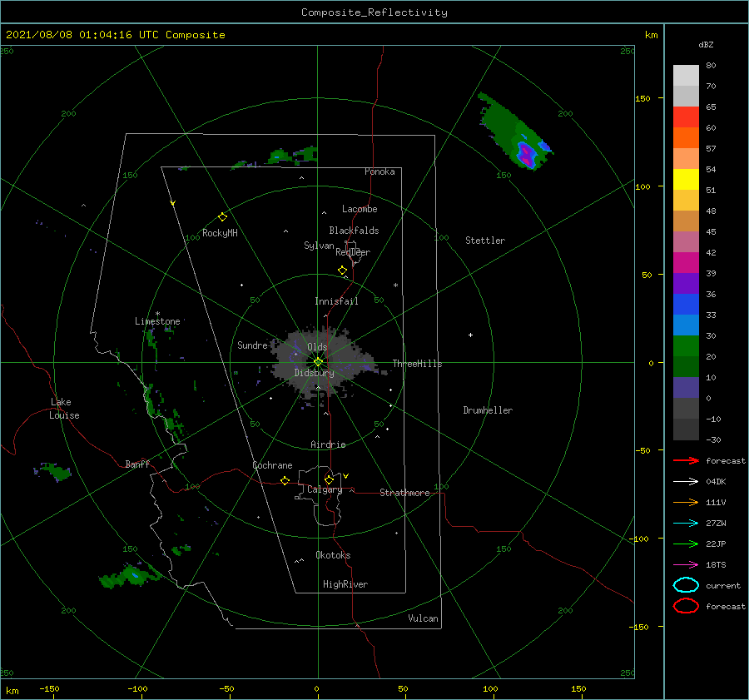Click the white plus marker near Drumheller
Screen dimensions: 749x700
coord(470,335)
